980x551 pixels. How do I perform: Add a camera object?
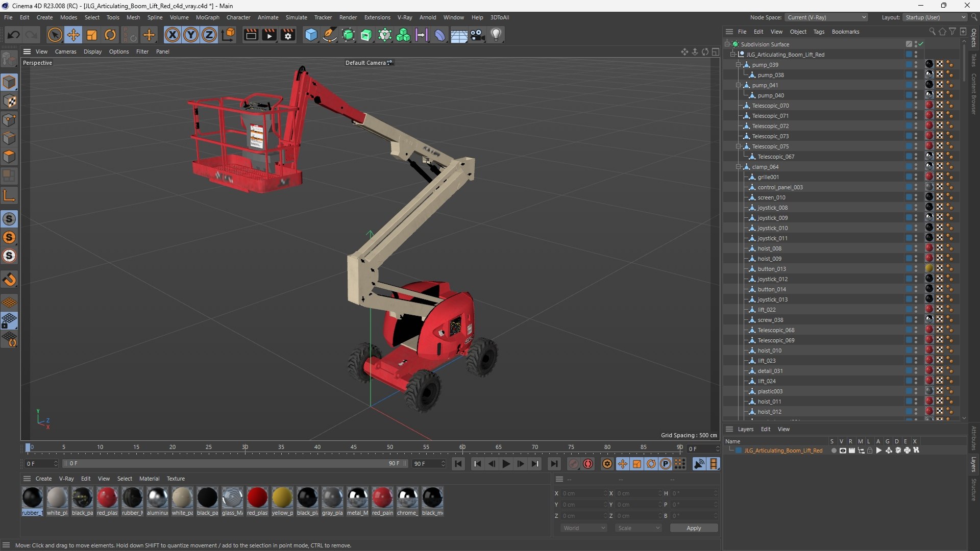[x=478, y=35]
